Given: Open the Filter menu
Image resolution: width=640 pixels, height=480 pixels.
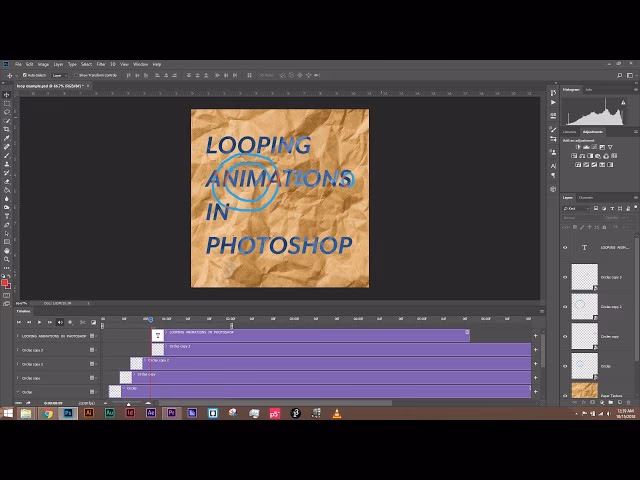Looking at the screenshot, I should click(101, 64).
